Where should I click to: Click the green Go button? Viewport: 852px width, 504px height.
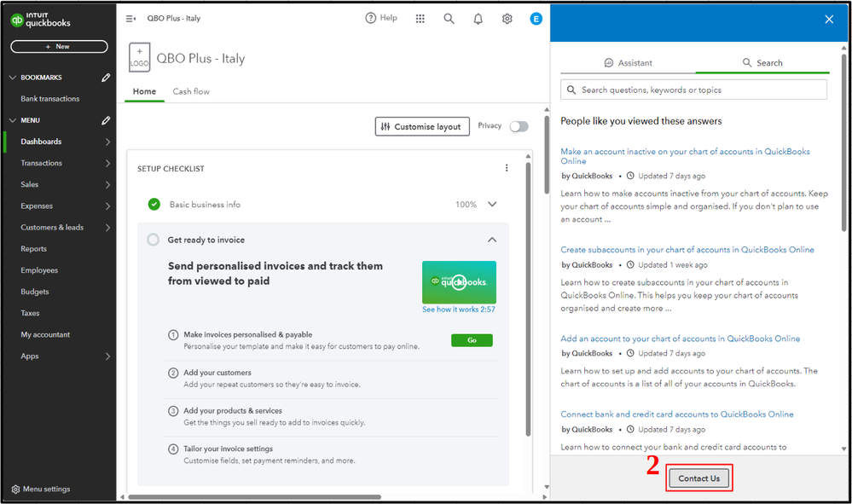(472, 340)
